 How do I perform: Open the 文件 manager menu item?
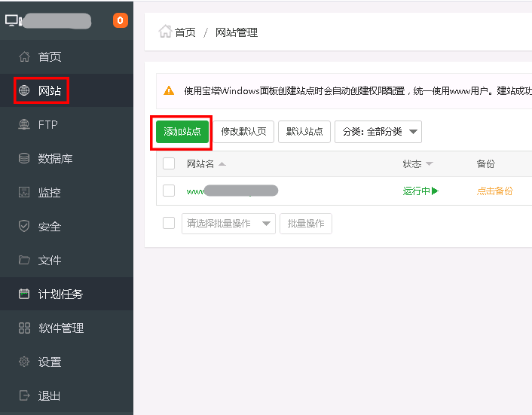point(66,260)
